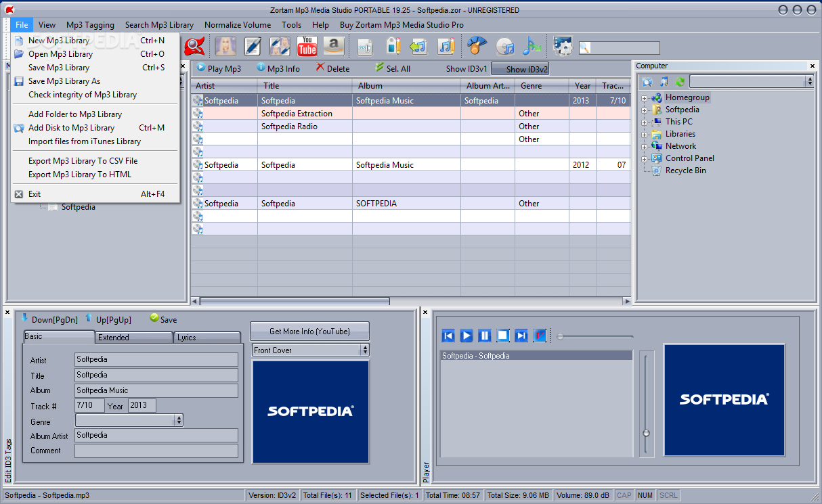Click the refresh icon in Computer panel
822x504 pixels.
tap(680, 81)
